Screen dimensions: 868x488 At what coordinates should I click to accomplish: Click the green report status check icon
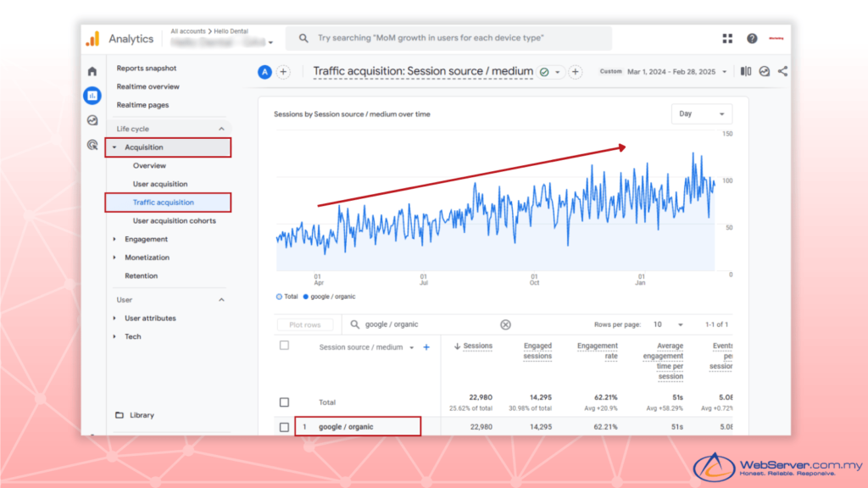coord(545,72)
